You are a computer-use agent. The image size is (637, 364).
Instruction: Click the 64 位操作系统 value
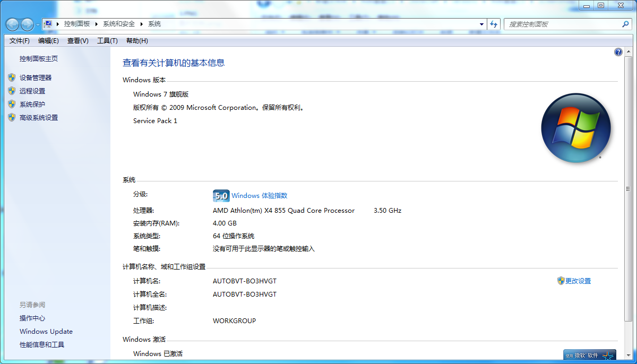234,236
